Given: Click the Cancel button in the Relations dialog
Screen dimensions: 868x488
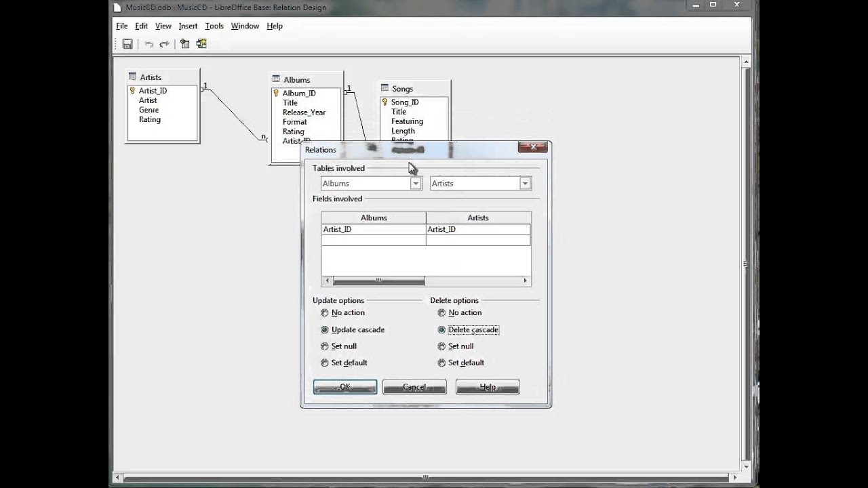Looking at the screenshot, I should [x=414, y=387].
